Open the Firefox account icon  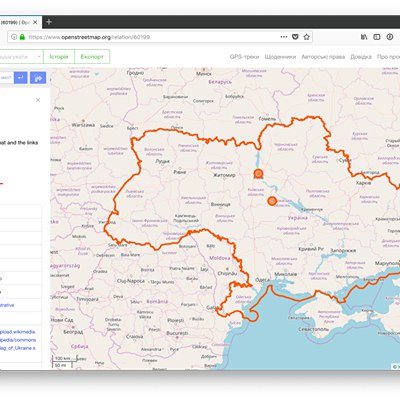(390, 37)
